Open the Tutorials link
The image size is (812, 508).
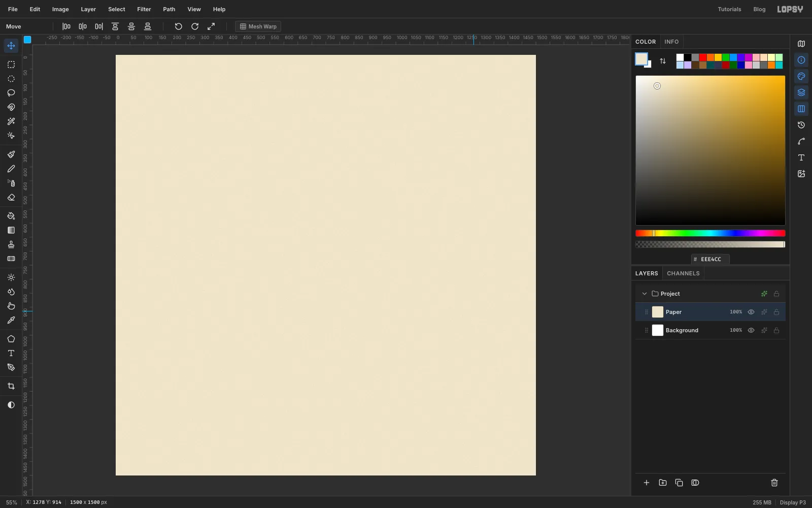click(x=729, y=9)
